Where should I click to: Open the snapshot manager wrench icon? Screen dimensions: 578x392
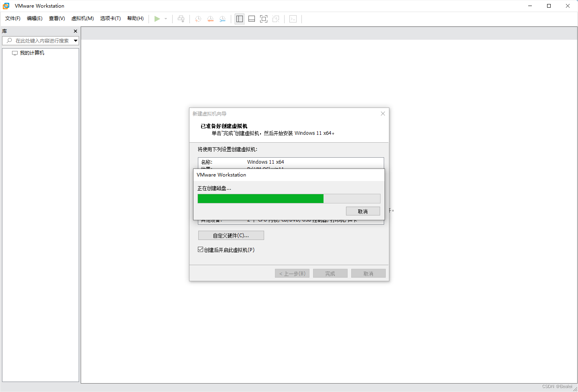(x=222, y=19)
